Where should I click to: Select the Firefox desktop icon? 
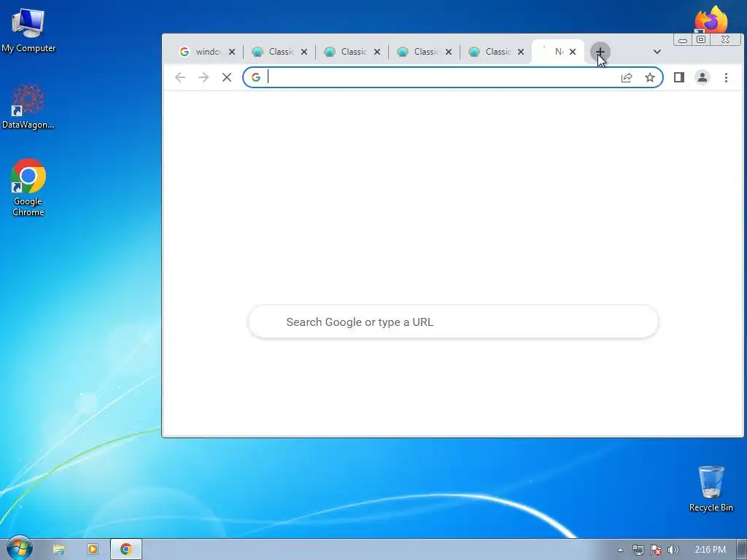point(711,19)
